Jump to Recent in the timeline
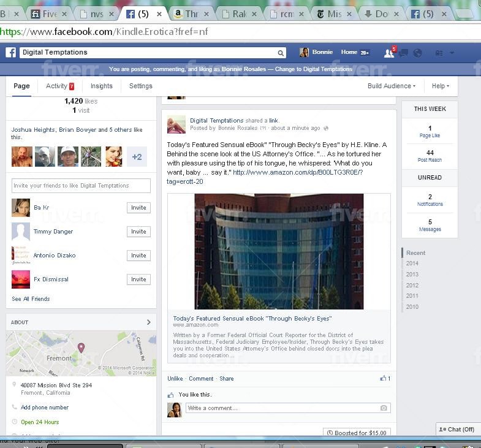This screenshot has width=481, height=448. (415, 253)
